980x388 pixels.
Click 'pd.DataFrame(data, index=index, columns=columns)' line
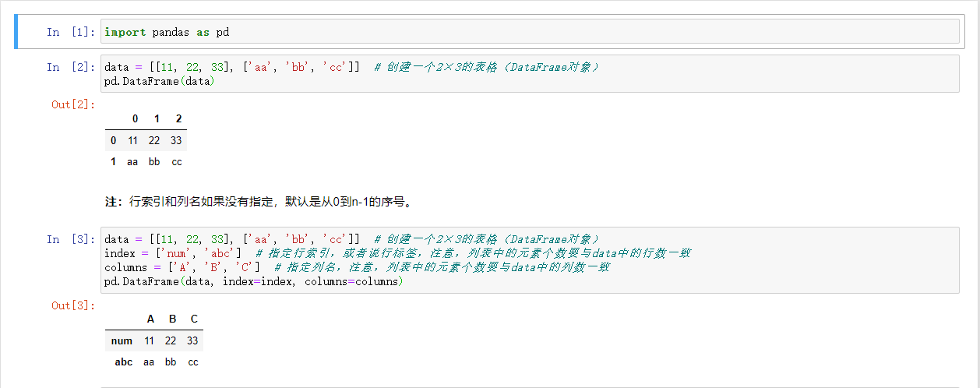pos(253,281)
